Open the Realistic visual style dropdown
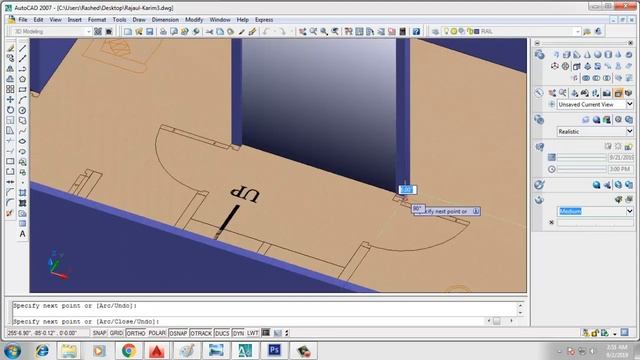The height and width of the screenshot is (360, 640). [629, 131]
